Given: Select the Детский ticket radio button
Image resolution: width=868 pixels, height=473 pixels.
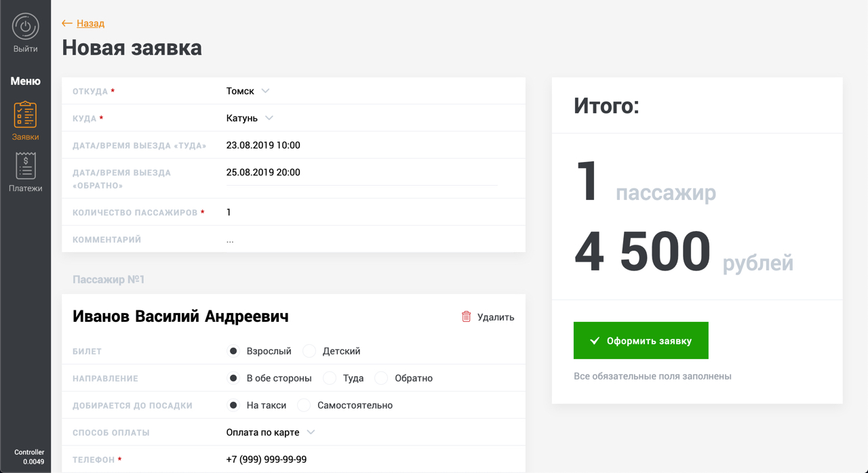Looking at the screenshot, I should [309, 351].
